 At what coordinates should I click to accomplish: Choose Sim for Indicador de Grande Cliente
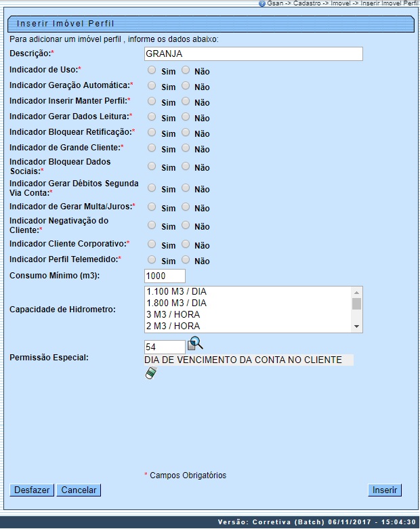[x=152, y=148]
